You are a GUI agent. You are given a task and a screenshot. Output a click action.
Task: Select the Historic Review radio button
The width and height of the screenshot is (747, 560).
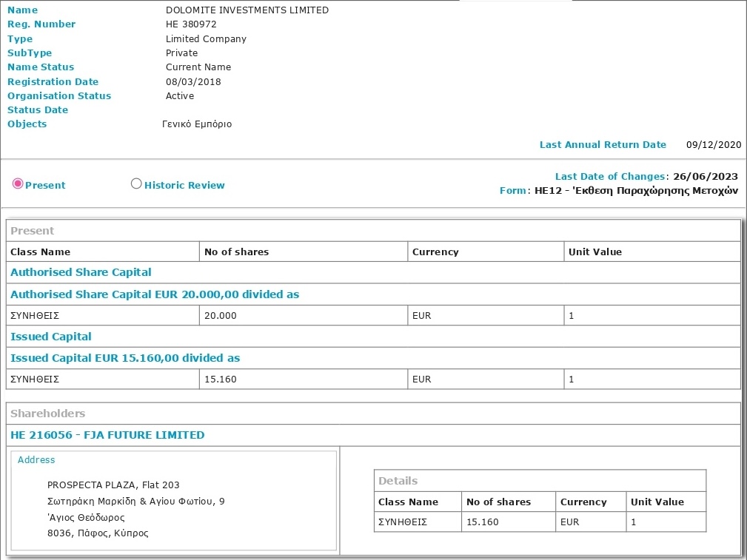[136, 183]
